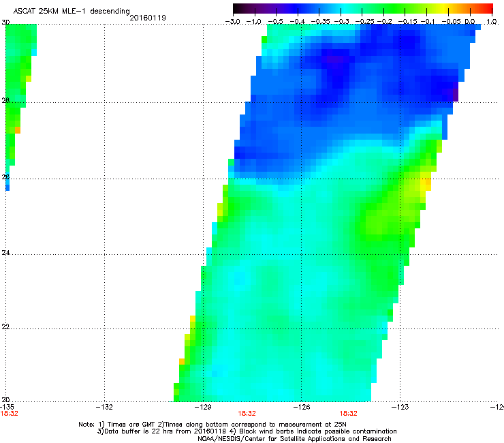The width and height of the screenshot is (504, 443).
Task: Pick the yellow section of the color scale
Action: pyautogui.click(x=445, y=8)
